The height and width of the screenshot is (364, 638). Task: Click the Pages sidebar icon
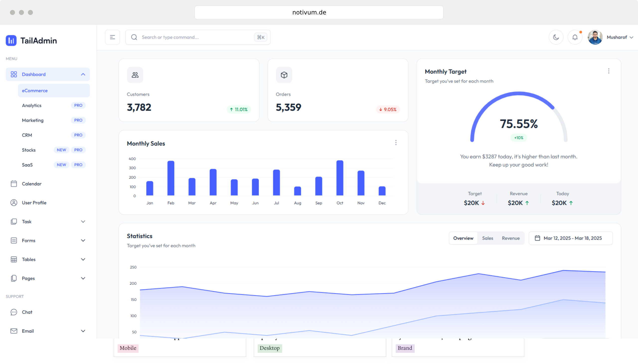point(14,279)
